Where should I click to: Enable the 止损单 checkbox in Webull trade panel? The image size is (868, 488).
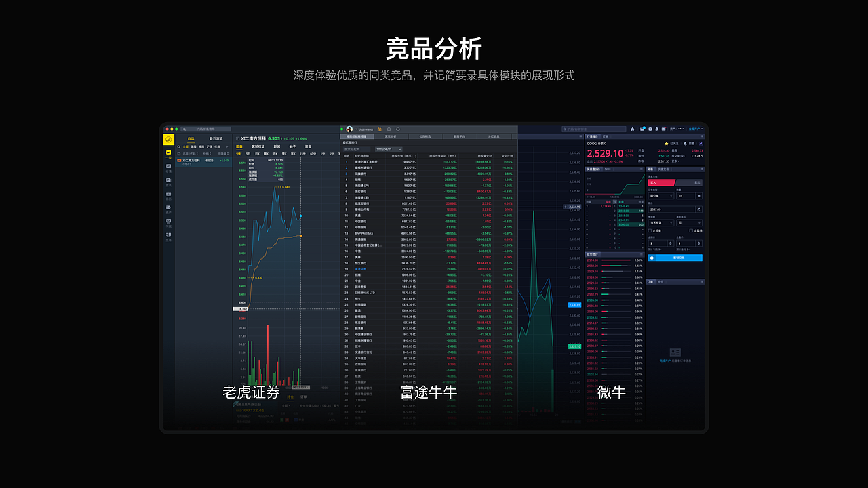(650, 230)
